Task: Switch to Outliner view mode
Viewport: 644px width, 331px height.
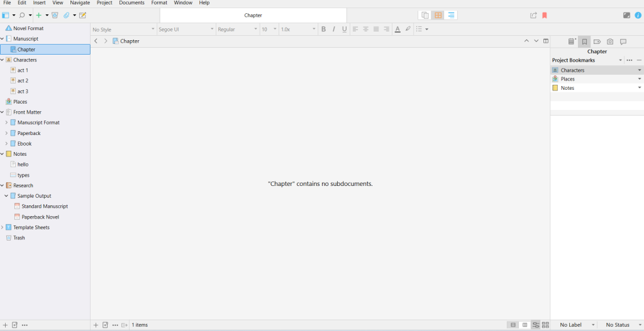Action: click(x=451, y=15)
